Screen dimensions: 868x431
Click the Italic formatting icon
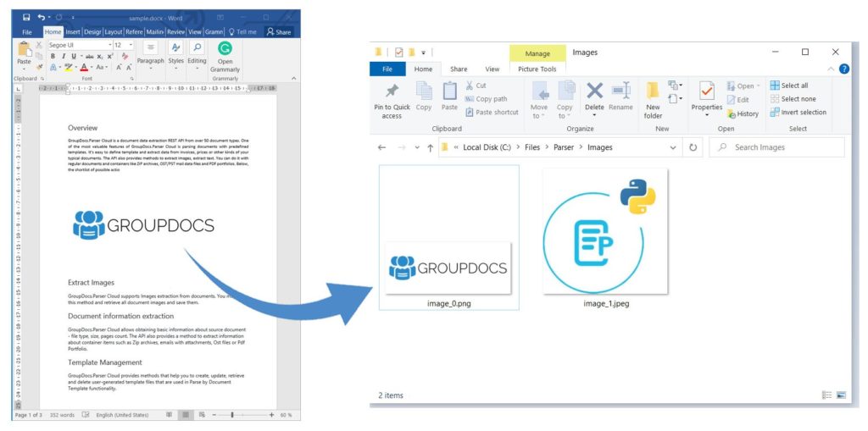(64, 57)
